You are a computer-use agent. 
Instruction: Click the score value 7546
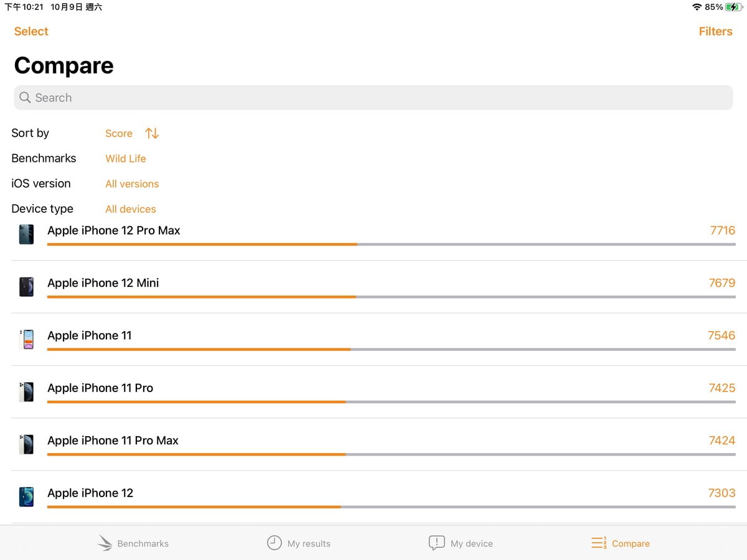pos(721,335)
